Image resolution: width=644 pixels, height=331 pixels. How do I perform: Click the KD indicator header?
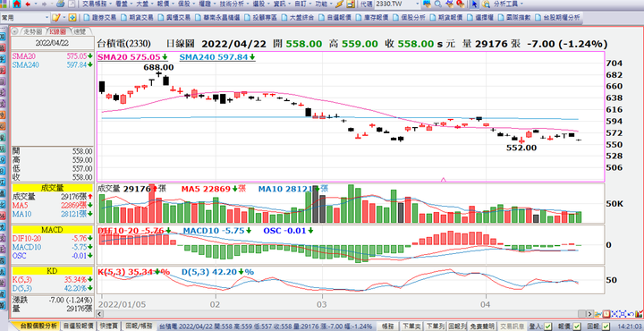click(52, 271)
